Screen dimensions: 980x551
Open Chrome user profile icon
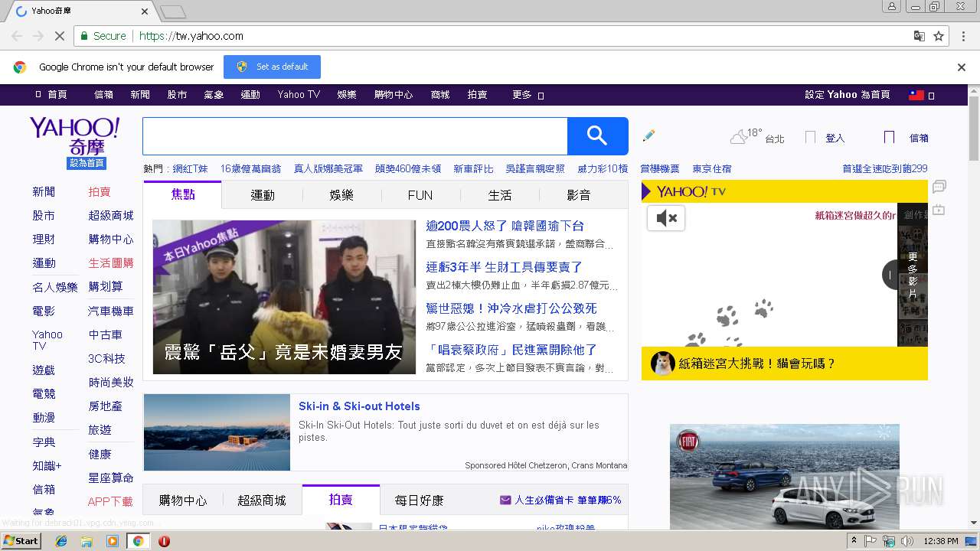tap(891, 6)
